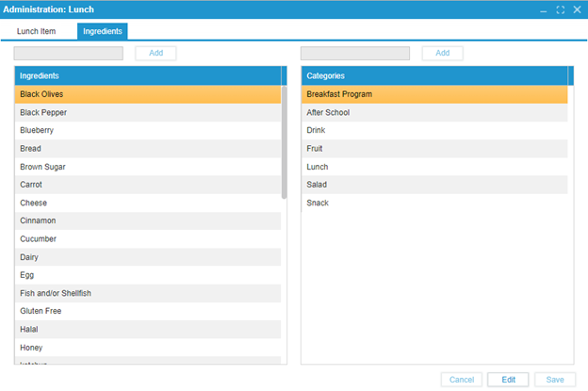This screenshot has height=391, width=588.
Task: Click the Save button
Action: click(x=555, y=380)
